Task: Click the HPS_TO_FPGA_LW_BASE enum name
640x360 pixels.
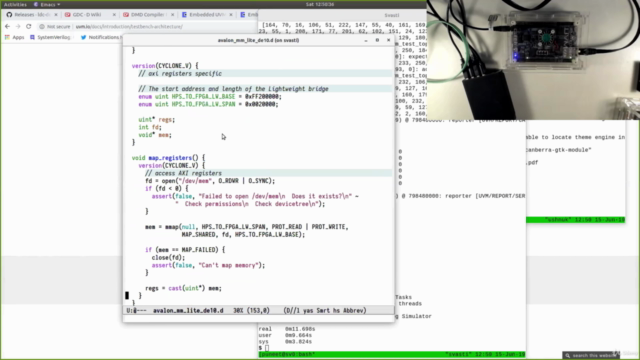Action: pos(203,97)
